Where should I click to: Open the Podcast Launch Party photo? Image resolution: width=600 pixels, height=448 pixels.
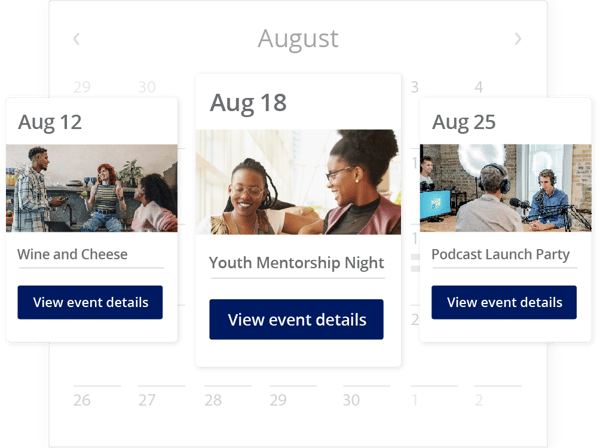click(x=506, y=188)
